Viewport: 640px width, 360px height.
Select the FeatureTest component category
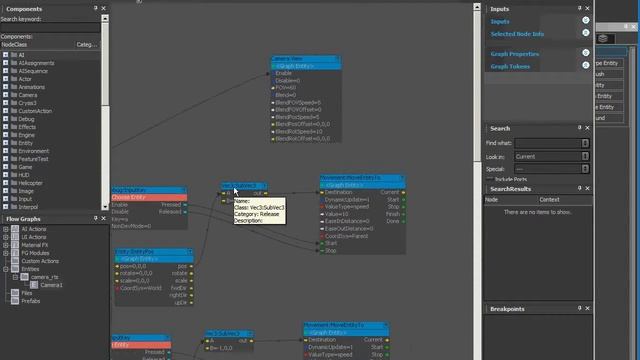[33, 159]
